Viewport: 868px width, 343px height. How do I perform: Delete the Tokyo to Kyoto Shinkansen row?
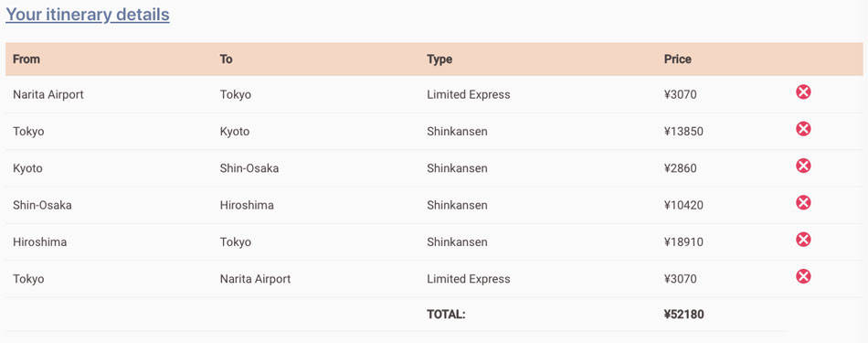click(x=803, y=129)
